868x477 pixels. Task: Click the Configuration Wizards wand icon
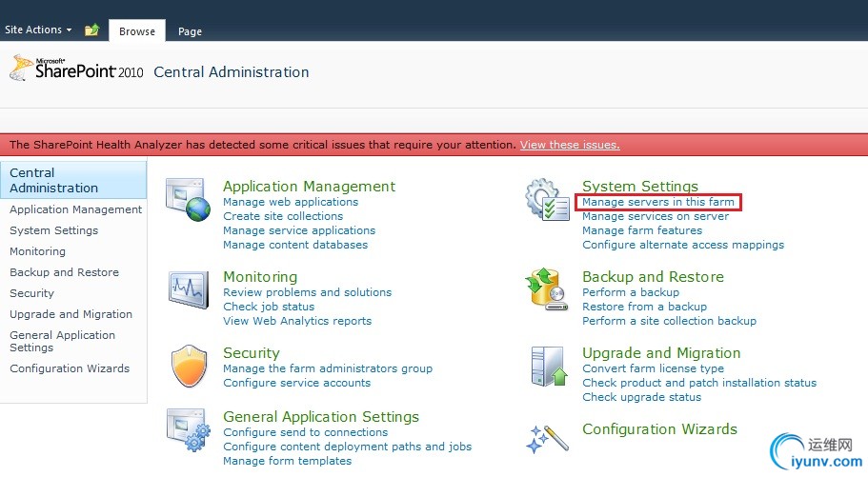[548, 439]
